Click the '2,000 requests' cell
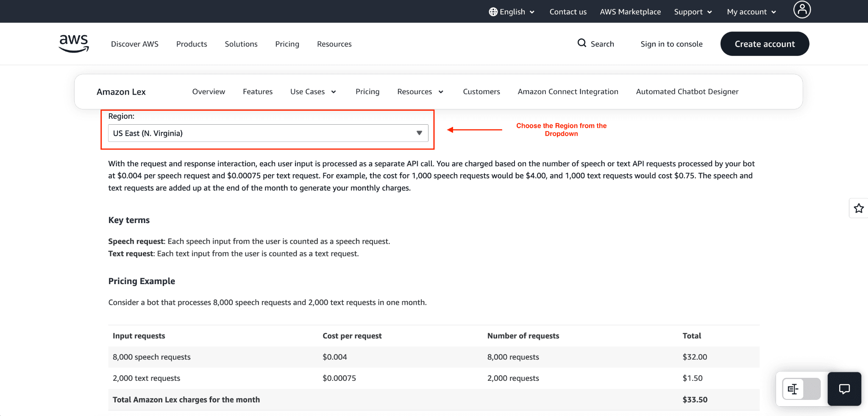 (513, 378)
